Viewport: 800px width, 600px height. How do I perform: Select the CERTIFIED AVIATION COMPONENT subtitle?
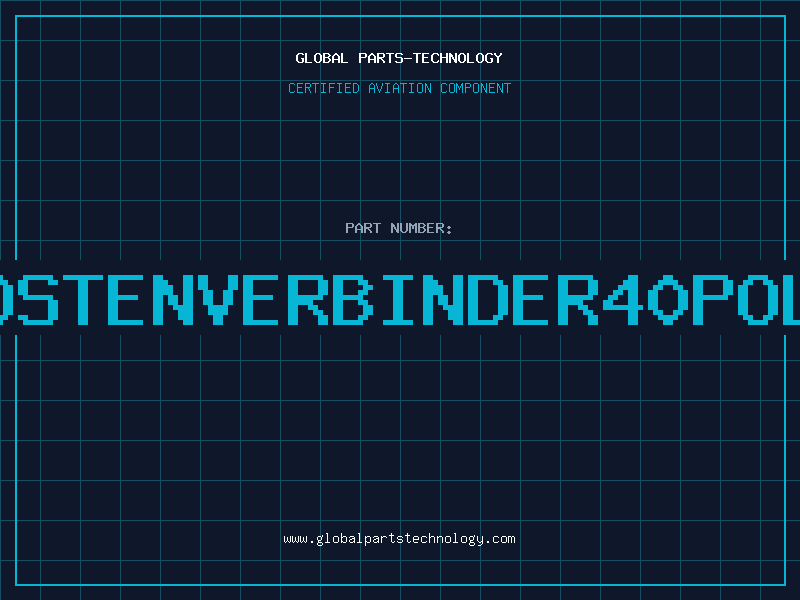399,88
